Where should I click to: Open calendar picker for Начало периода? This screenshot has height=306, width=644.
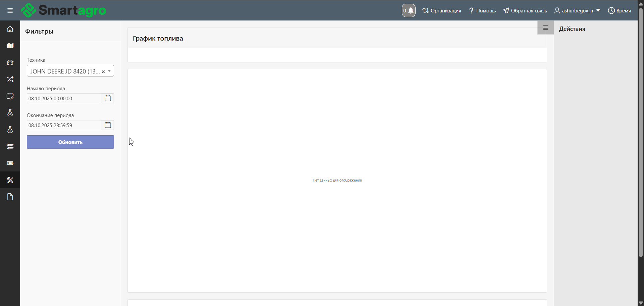(108, 98)
